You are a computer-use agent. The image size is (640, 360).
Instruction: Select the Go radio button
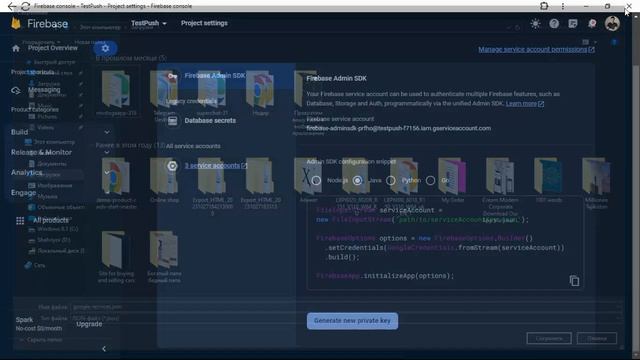(431, 180)
